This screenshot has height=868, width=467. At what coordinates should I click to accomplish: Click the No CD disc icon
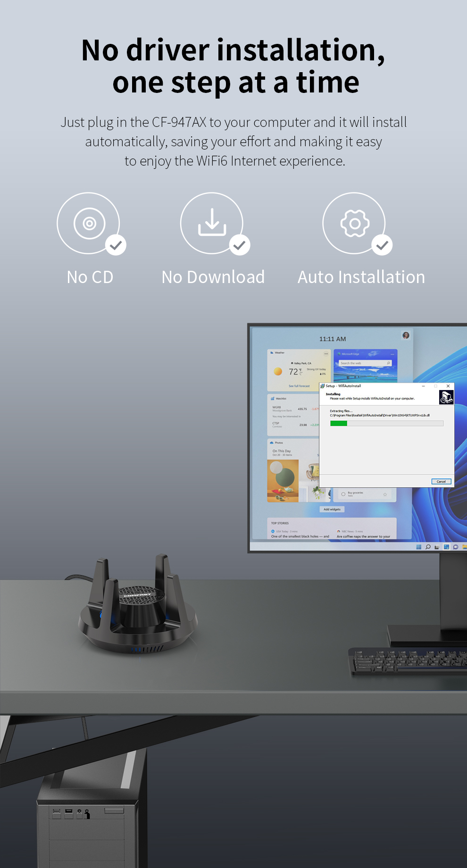[89, 223]
